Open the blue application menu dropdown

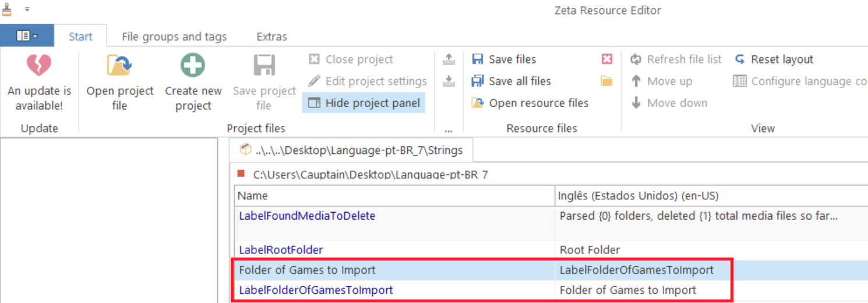[27, 36]
